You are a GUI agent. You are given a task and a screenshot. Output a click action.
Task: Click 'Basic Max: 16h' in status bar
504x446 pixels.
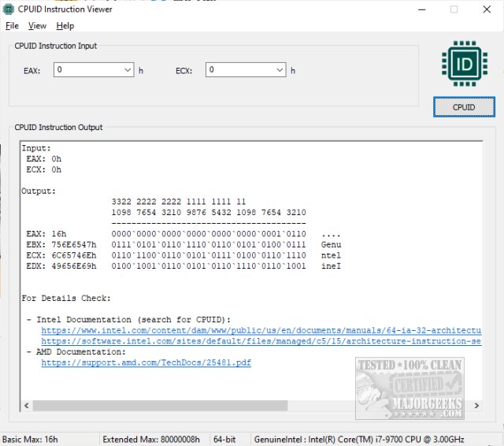pos(30,439)
